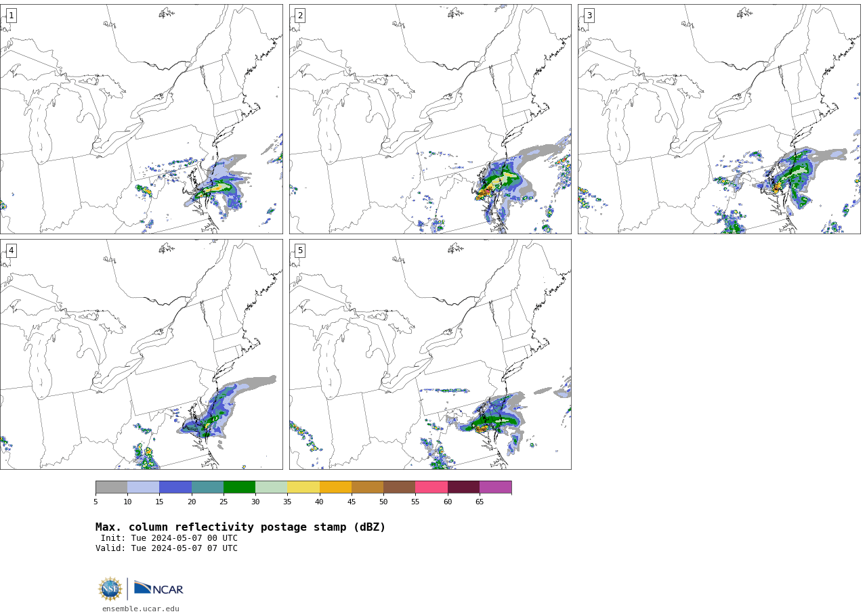Click the purple 65+ dBZ swatch

[x=495, y=487]
